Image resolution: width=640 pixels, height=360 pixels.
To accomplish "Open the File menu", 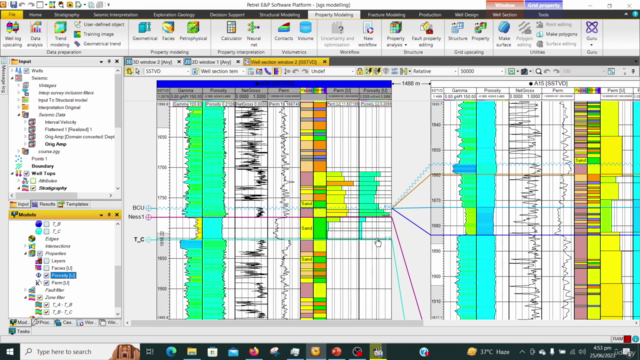I will click(12, 15).
